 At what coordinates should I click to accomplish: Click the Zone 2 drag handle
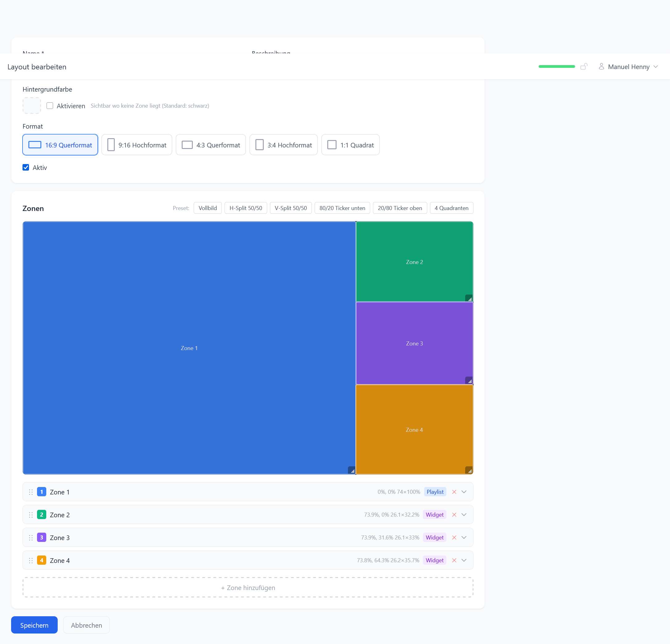point(31,515)
